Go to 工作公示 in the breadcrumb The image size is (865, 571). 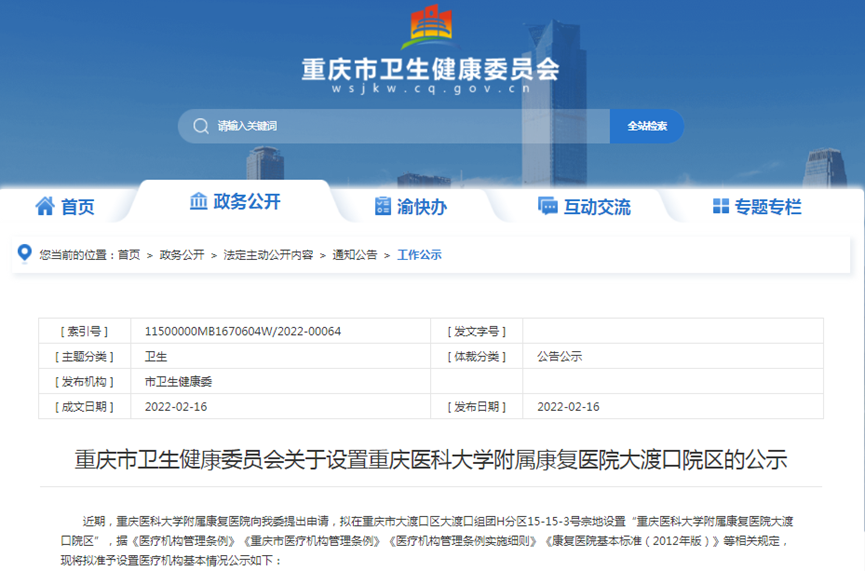pos(419,255)
